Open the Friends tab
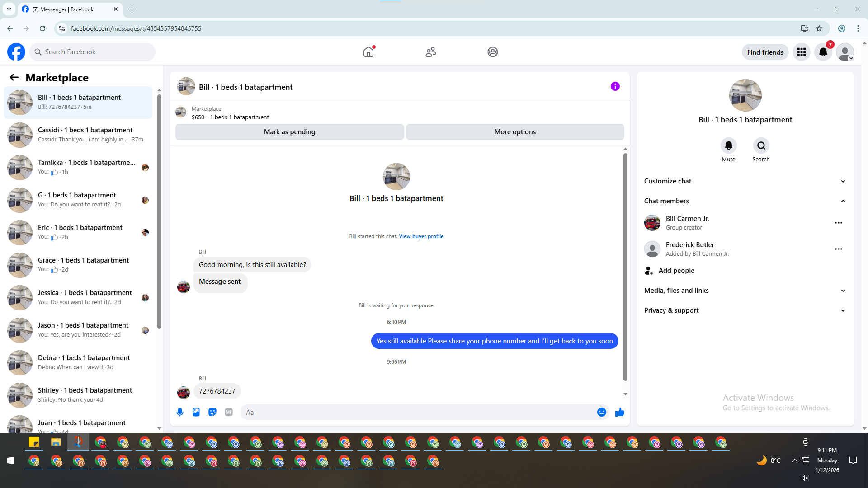 click(431, 52)
